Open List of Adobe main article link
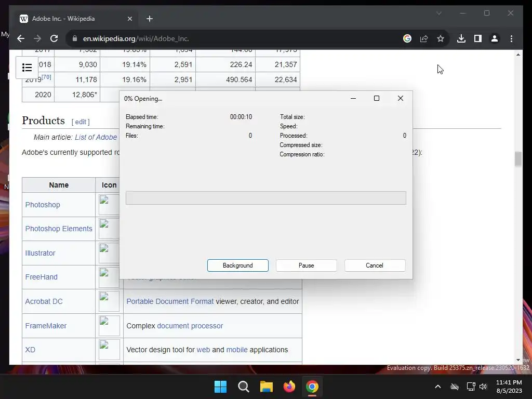 [96, 137]
